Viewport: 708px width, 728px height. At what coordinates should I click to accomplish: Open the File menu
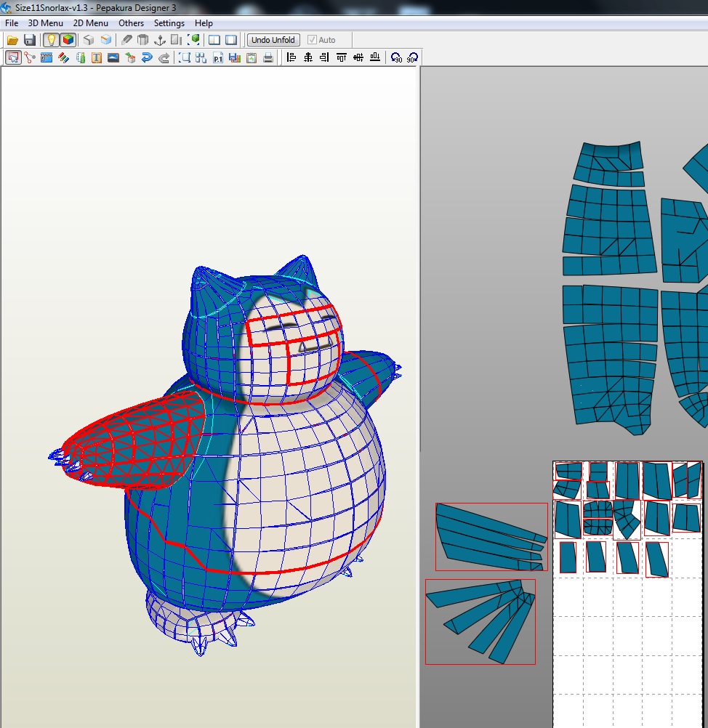pyautogui.click(x=12, y=23)
